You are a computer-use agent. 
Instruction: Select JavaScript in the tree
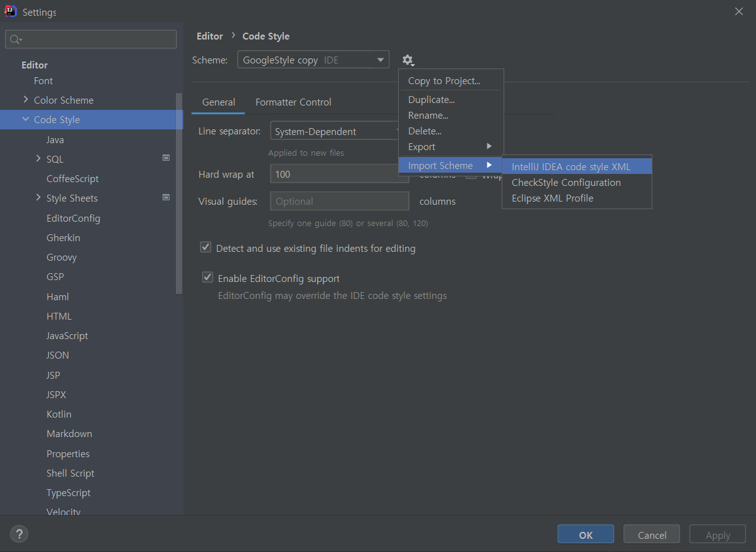click(67, 335)
